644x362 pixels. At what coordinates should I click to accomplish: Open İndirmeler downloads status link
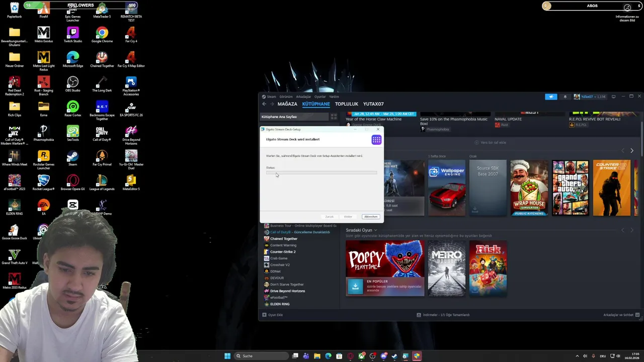tap(443, 315)
